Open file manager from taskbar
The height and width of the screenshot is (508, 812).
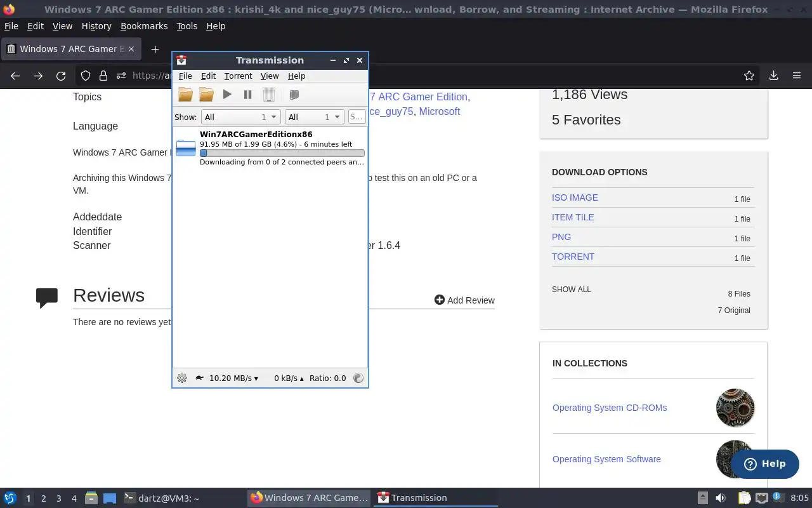click(x=91, y=498)
